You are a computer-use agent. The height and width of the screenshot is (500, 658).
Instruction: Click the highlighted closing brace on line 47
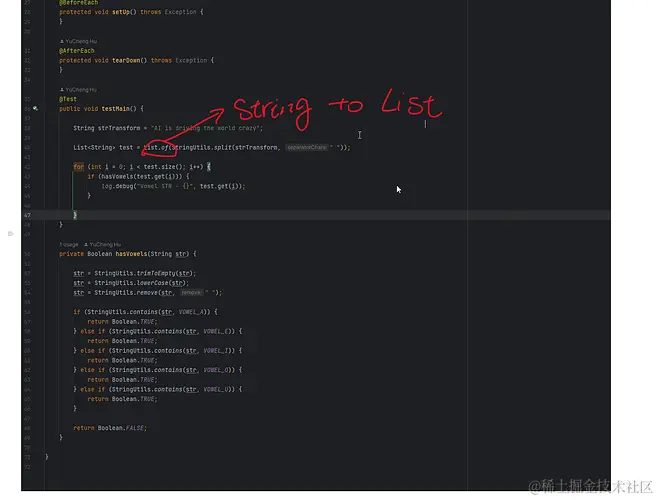click(75, 215)
